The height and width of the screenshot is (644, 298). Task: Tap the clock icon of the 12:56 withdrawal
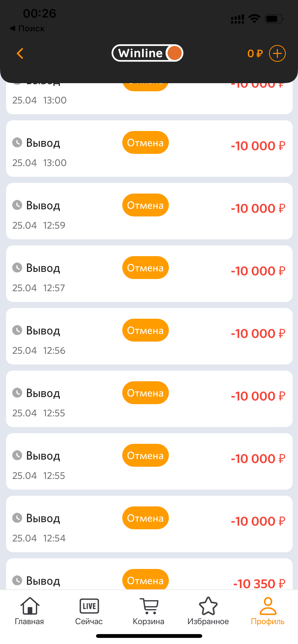(17, 330)
